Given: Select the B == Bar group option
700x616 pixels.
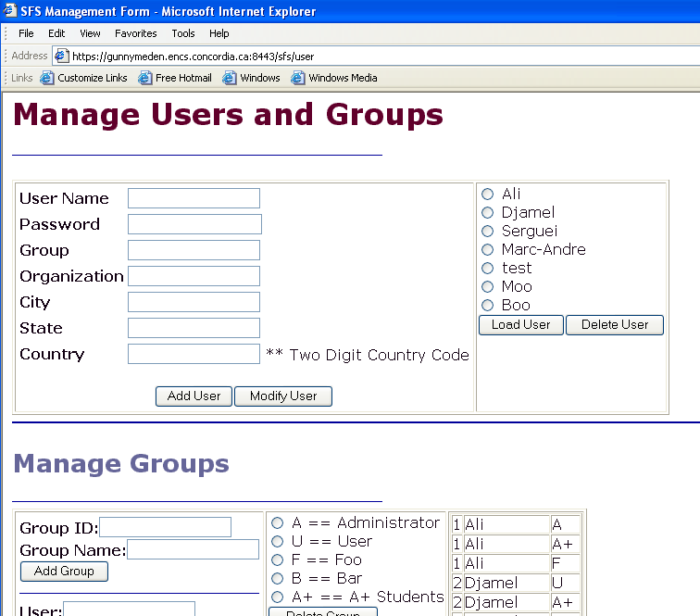Looking at the screenshot, I should coord(277,579).
